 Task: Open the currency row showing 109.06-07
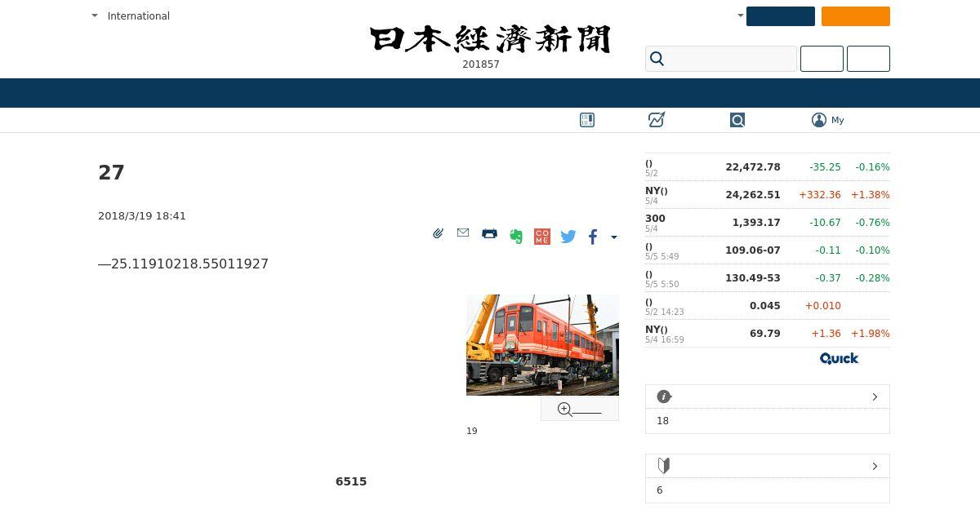(768, 250)
